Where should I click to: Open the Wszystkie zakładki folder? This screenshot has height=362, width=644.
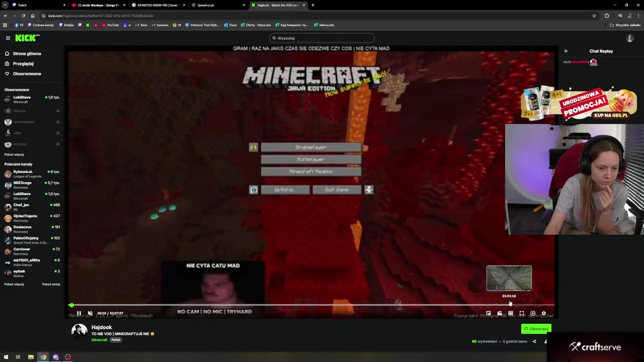click(x=625, y=25)
